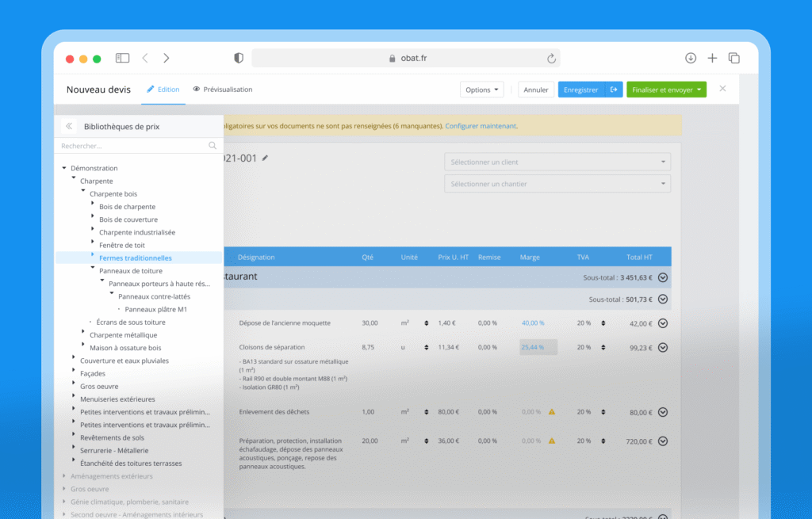Click the save-and-exit arrow icon
This screenshot has width=812, height=519.
coord(614,90)
